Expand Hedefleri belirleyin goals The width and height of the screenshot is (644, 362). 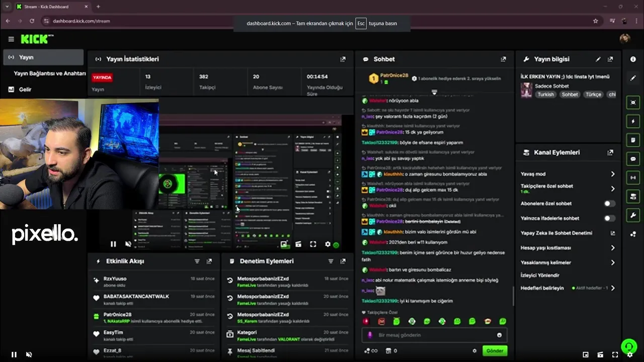613,288
